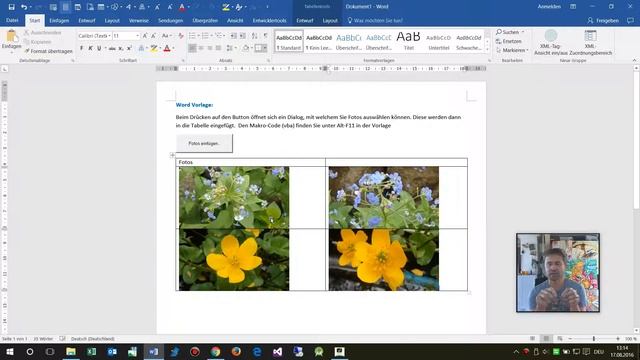Image resolution: width=640 pixels, height=360 pixels.
Task: Click the Fotos einfügen button in document
Action: coord(204,143)
